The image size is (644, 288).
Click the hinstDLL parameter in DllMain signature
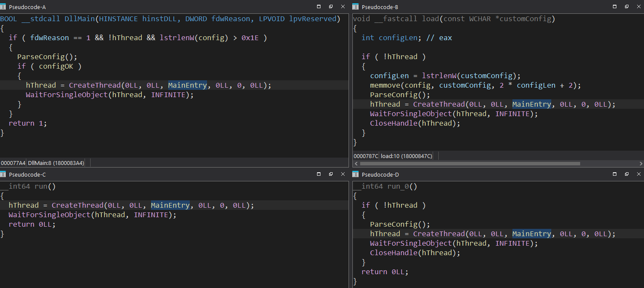(x=160, y=19)
